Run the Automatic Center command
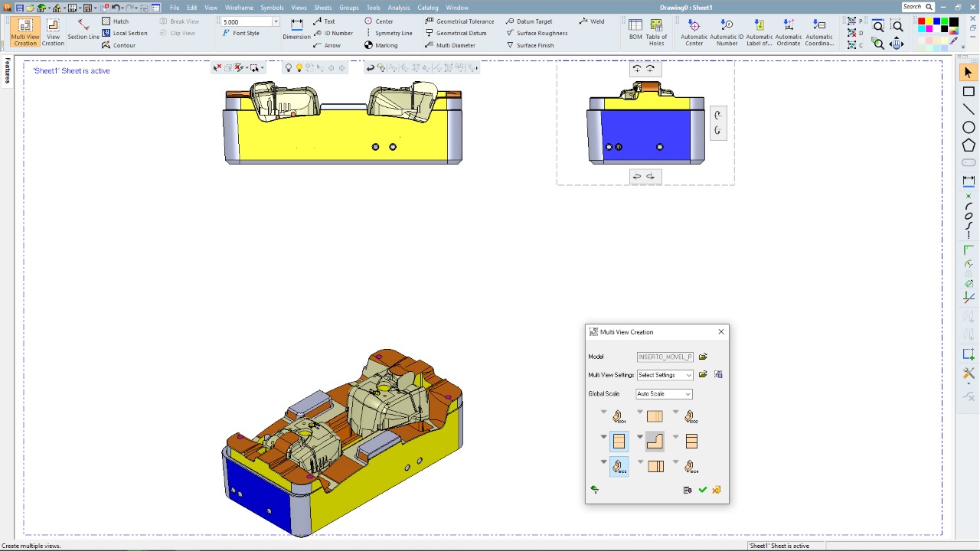Screen dimensions: 980x551 pos(694,33)
